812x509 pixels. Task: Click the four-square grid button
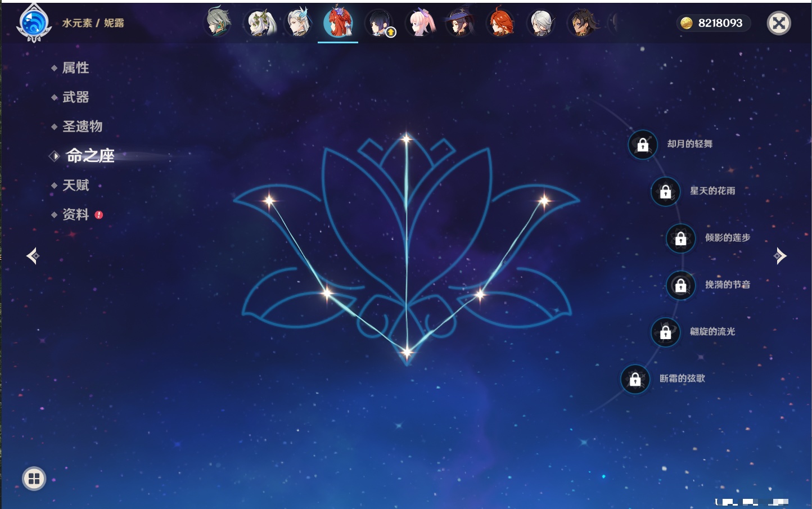point(34,479)
